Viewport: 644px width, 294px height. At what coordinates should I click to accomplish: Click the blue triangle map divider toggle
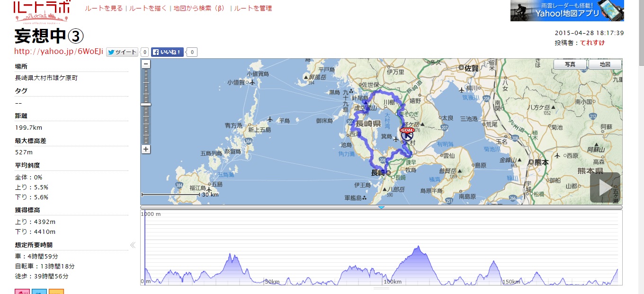[x=381, y=207]
